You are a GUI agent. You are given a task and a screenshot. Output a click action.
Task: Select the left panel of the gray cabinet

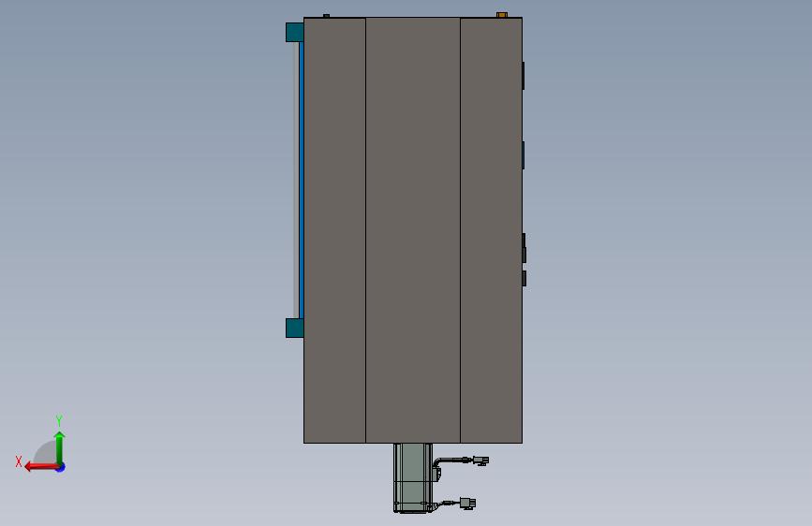coord(334,230)
